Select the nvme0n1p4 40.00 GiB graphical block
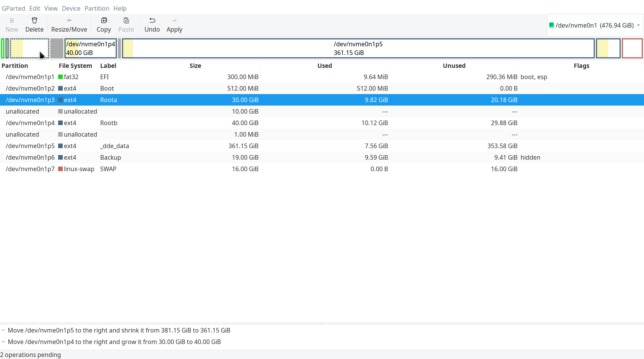This screenshot has width=644, height=359. tap(90, 48)
